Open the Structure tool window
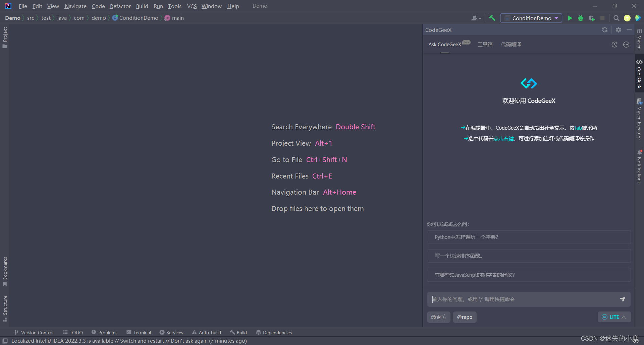 [5, 309]
